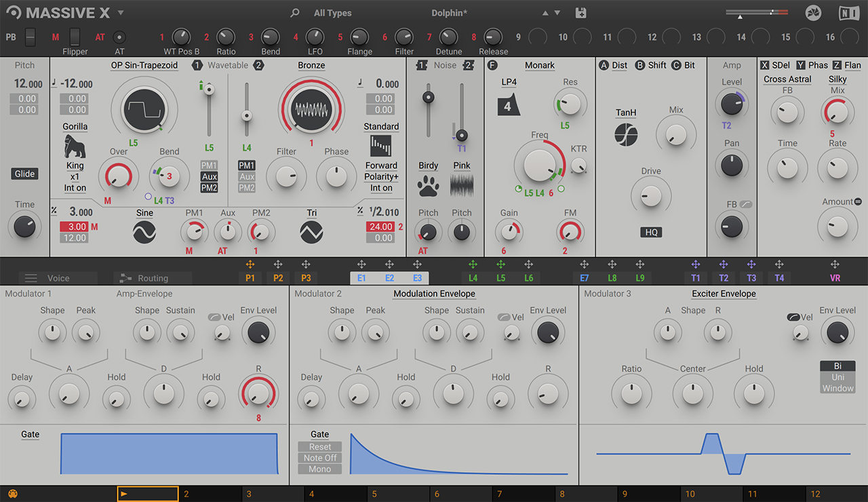This screenshot has width=868, height=502.
Task: Click the LP4 filter shape icon
Action: 508,107
